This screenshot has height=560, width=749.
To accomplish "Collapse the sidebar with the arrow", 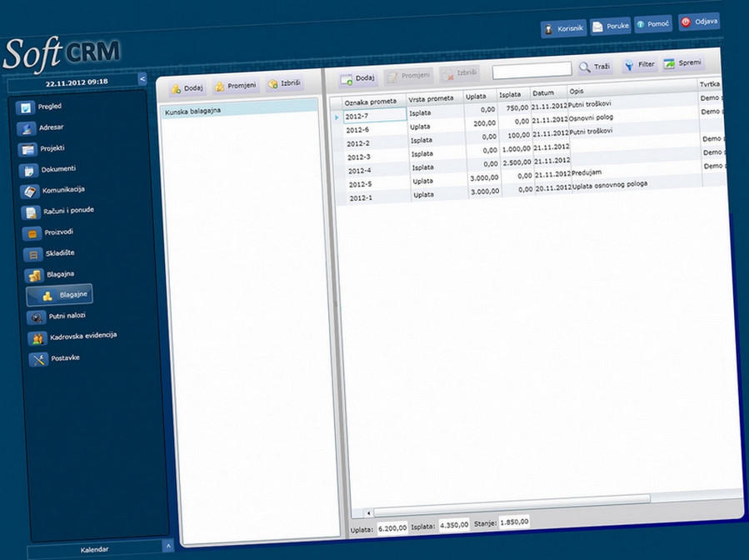I will pyautogui.click(x=142, y=79).
